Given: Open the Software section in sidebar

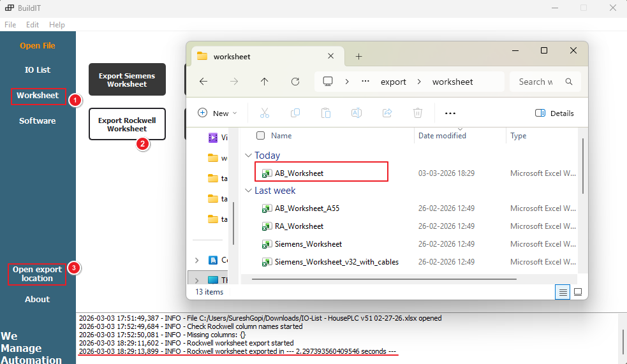Looking at the screenshot, I should tap(38, 120).
